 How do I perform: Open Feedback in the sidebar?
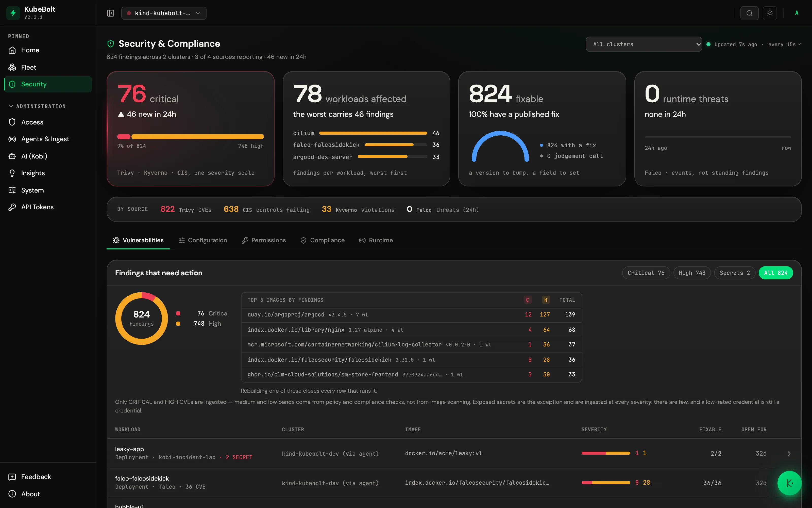coord(48,477)
